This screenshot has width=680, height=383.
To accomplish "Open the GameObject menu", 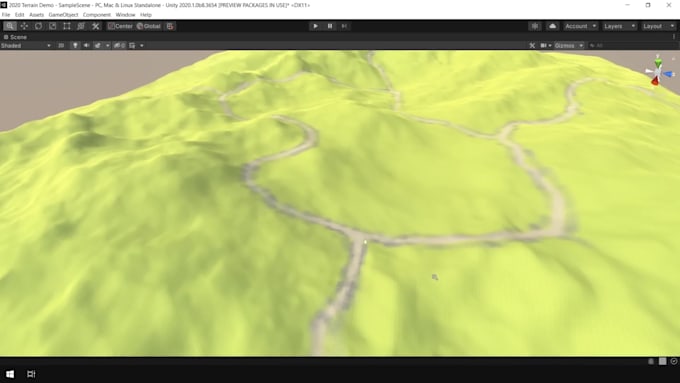I will [63, 15].
